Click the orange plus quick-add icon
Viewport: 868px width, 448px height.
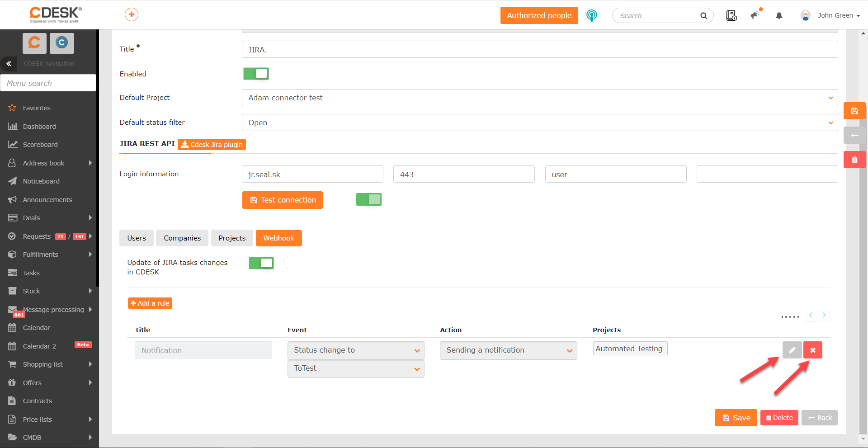(132, 15)
